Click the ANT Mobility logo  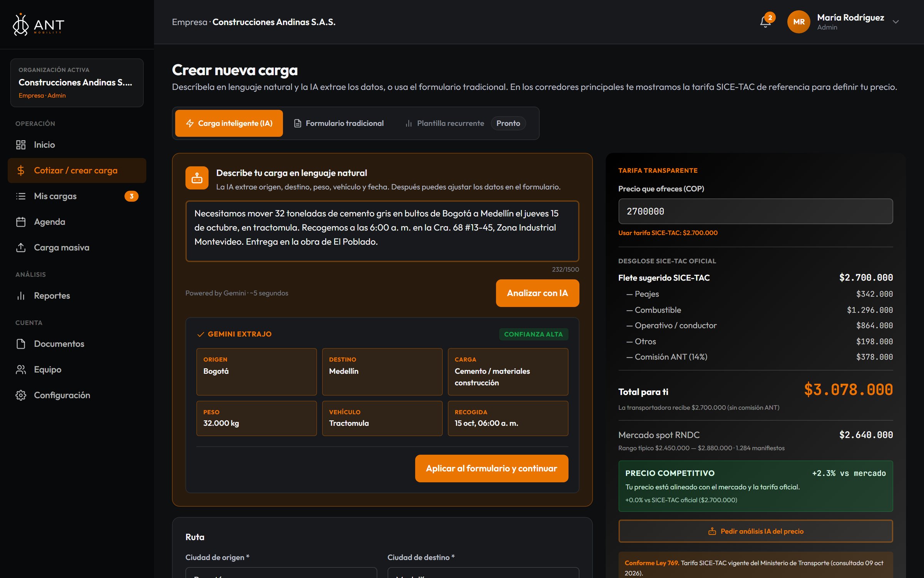(x=38, y=25)
